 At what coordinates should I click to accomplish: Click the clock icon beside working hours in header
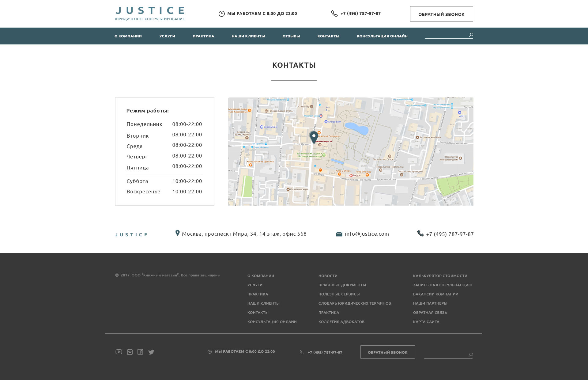click(221, 13)
